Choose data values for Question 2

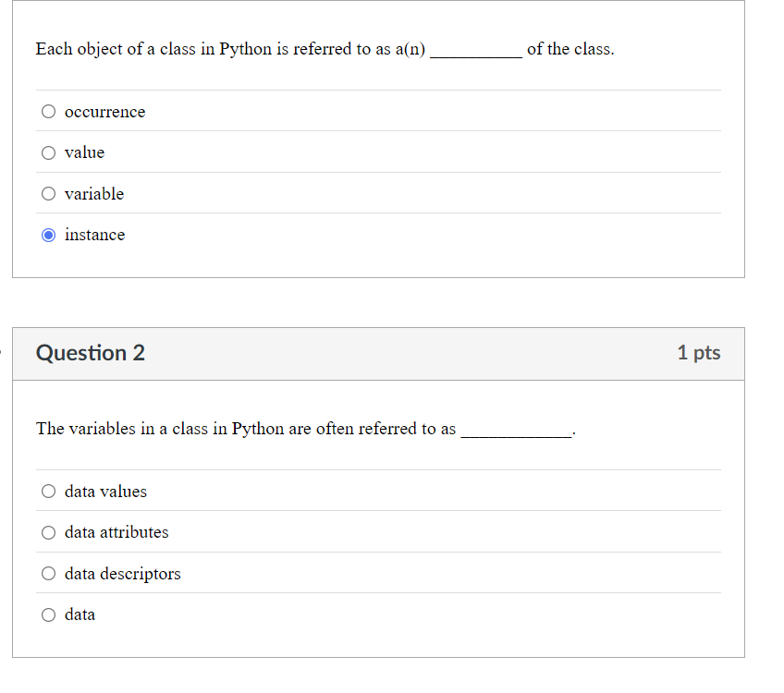[48, 491]
